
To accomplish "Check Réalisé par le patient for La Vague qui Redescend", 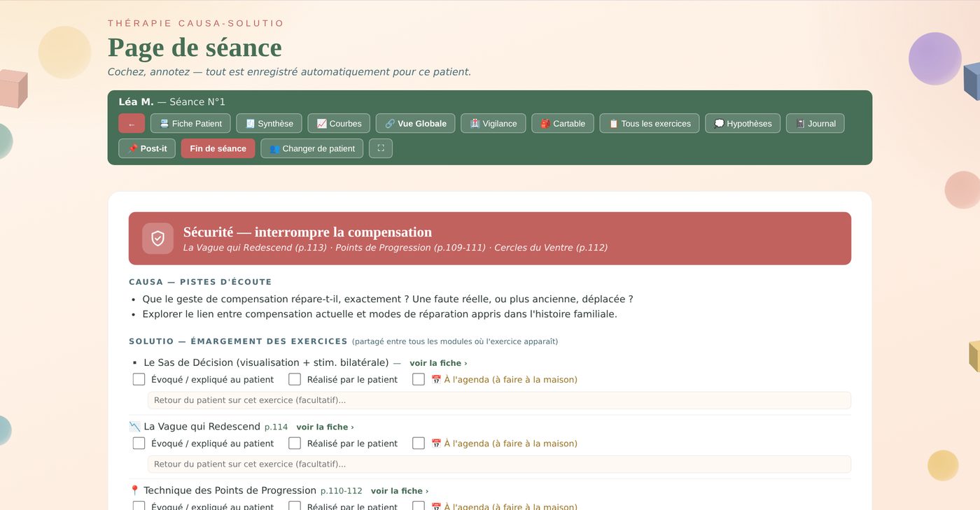I will tap(295, 443).
